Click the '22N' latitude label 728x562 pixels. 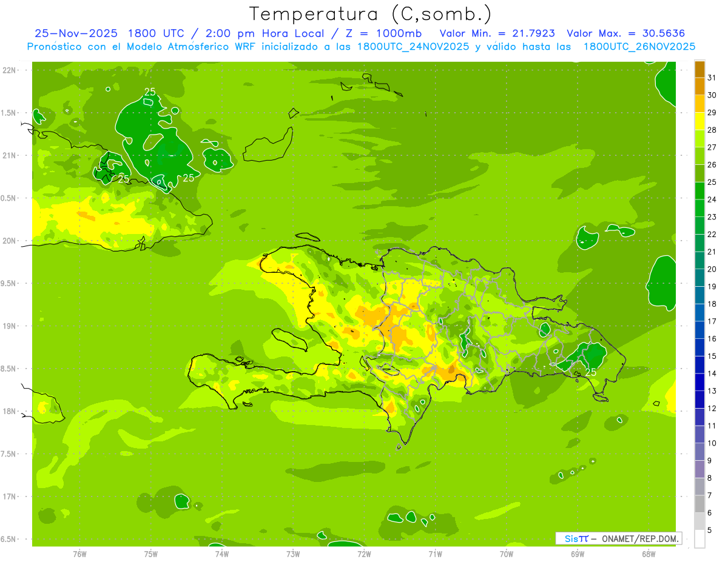(10, 70)
